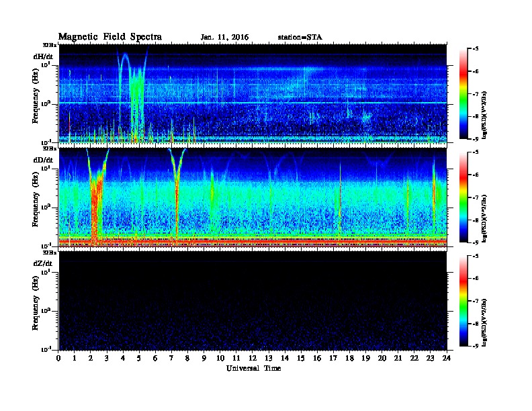Click hour 9 on the Universal Time axis

click(204, 358)
